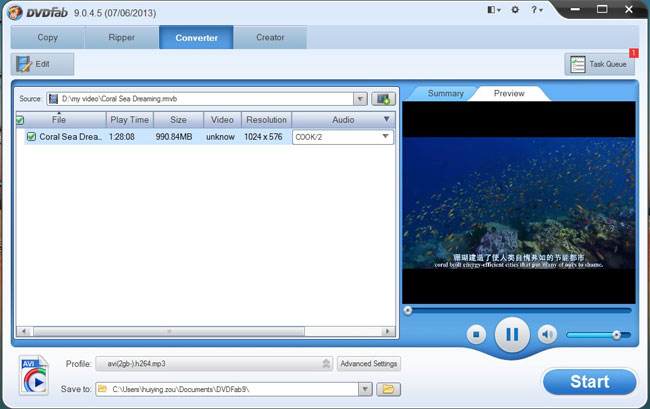Click the 990.84MB size cell
This screenshot has width=650, height=409.
point(174,137)
